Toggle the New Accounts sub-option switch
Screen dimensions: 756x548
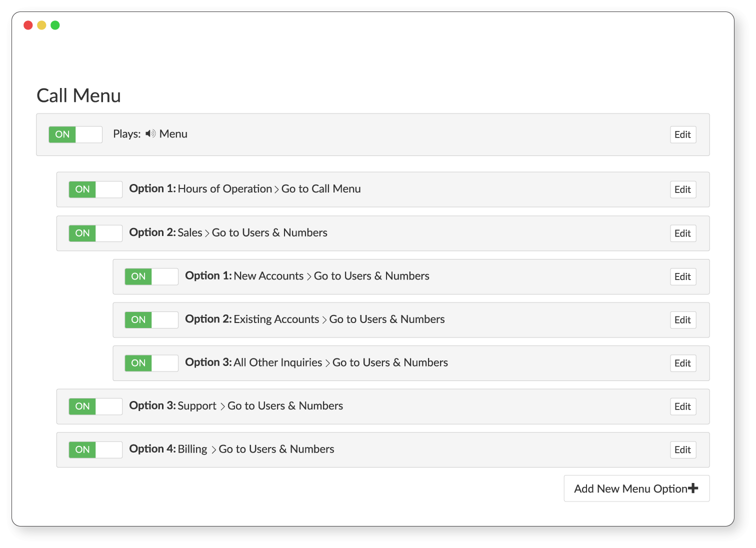151,276
